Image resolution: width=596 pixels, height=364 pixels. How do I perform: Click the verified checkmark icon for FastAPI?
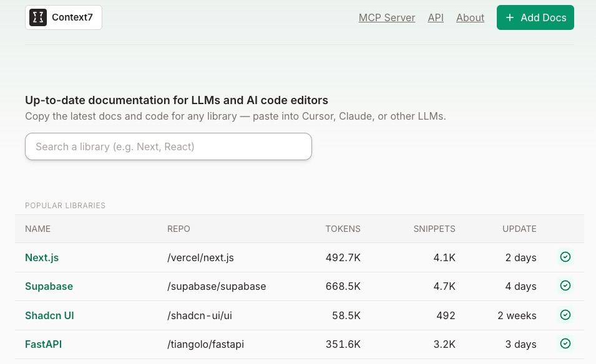(565, 344)
